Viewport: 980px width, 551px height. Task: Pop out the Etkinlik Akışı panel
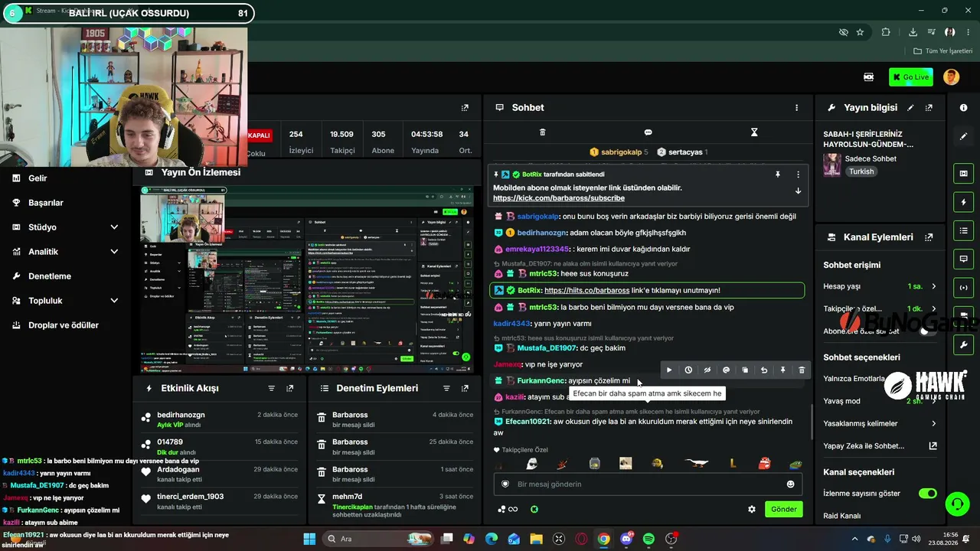click(x=289, y=389)
